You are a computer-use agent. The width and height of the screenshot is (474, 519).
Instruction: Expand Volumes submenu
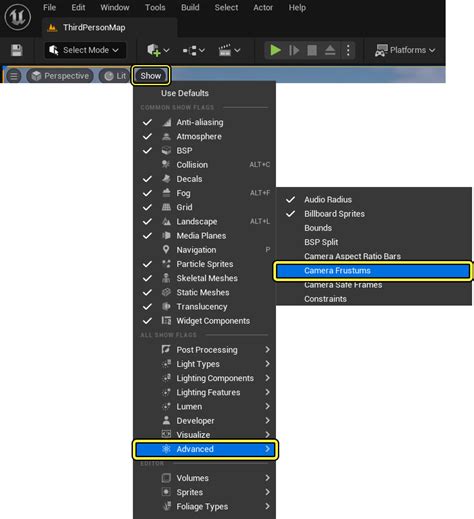tap(204, 478)
